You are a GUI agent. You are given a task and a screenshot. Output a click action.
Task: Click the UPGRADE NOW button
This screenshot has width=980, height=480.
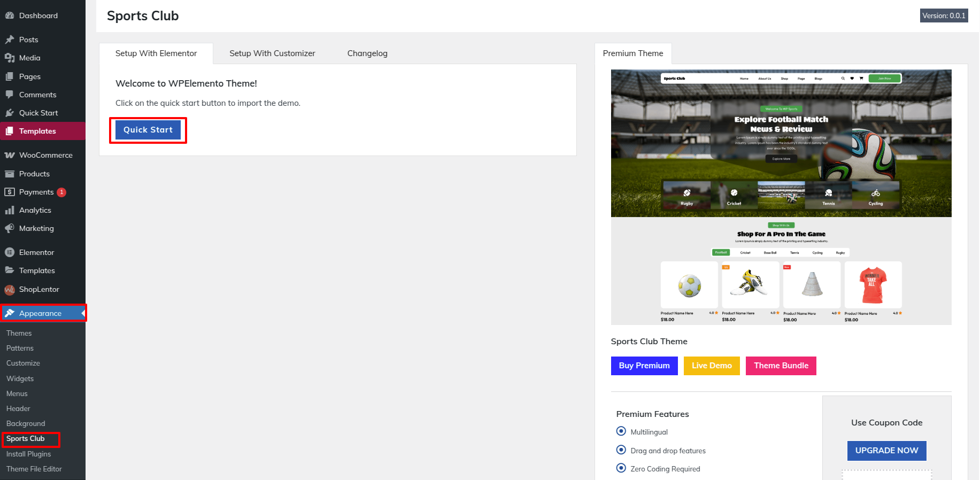coord(886,451)
